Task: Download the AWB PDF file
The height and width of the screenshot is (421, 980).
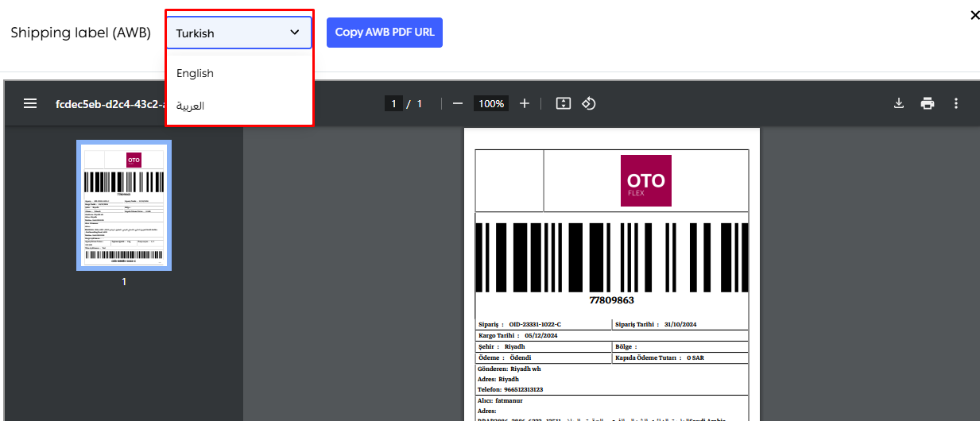Action: [899, 103]
